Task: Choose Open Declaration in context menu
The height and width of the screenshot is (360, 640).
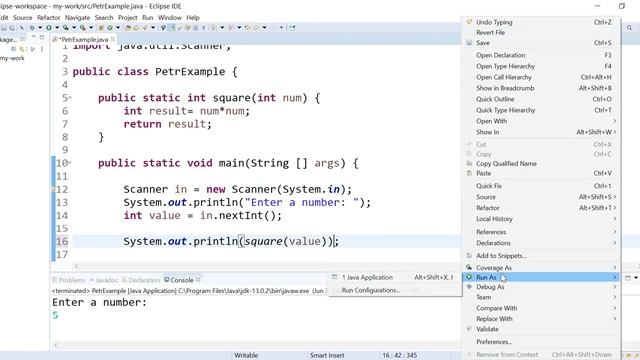Action: click(x=542, y=55)
